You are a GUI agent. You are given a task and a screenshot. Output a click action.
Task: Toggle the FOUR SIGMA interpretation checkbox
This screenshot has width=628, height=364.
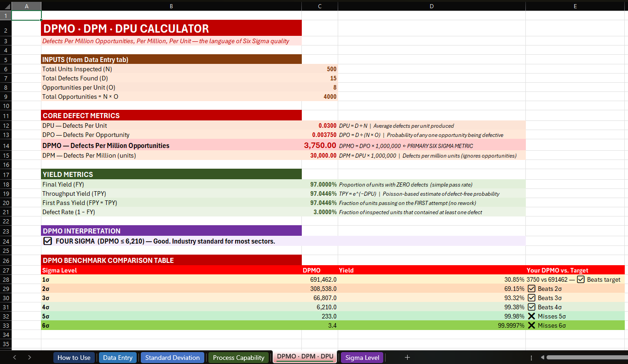(47, 241)
